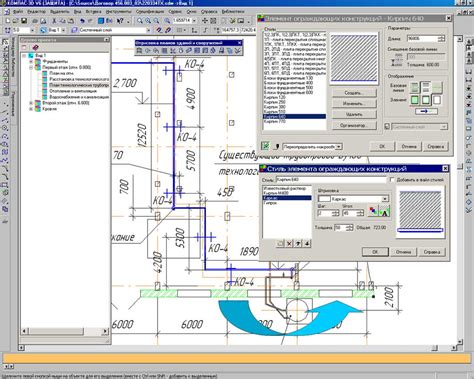Click the 'Толщина' thickness stepper in style dialog
Screen dimensions: 474x379
(x=350, y=227)
